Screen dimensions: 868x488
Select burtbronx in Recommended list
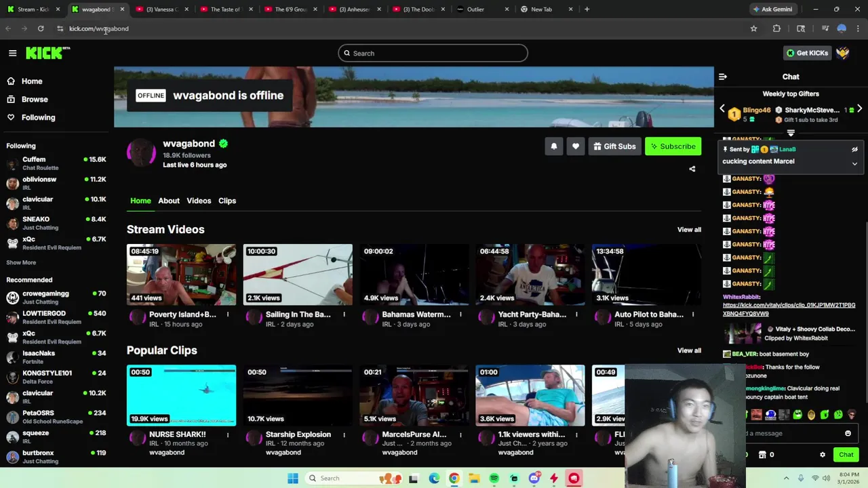pos(56,457)
